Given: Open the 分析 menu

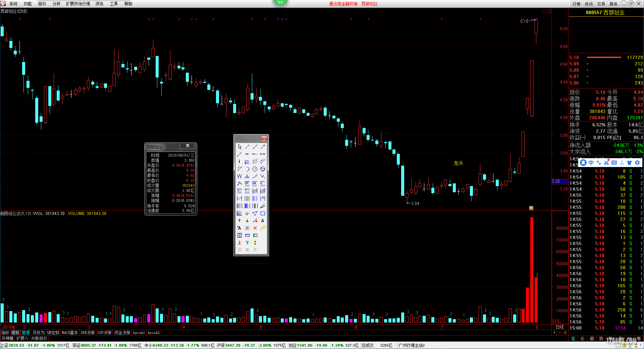Looking at the screenshot, I should [57, 4].
